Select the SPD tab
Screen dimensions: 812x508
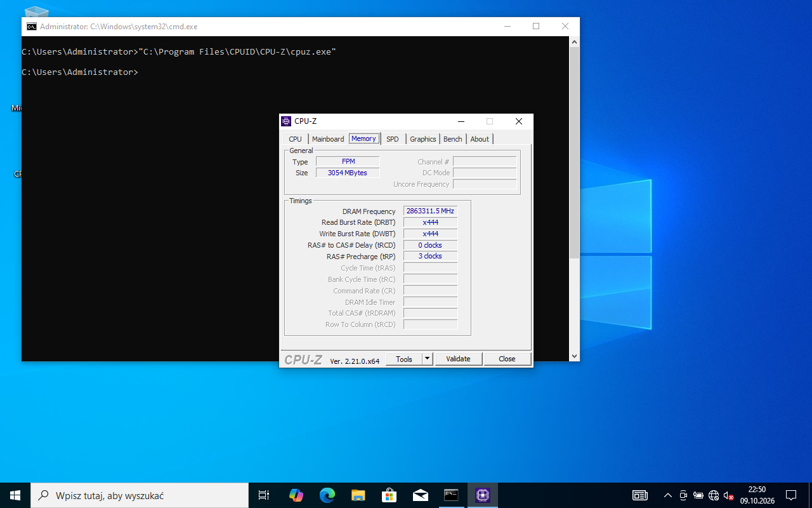click(x=393, y=139)
